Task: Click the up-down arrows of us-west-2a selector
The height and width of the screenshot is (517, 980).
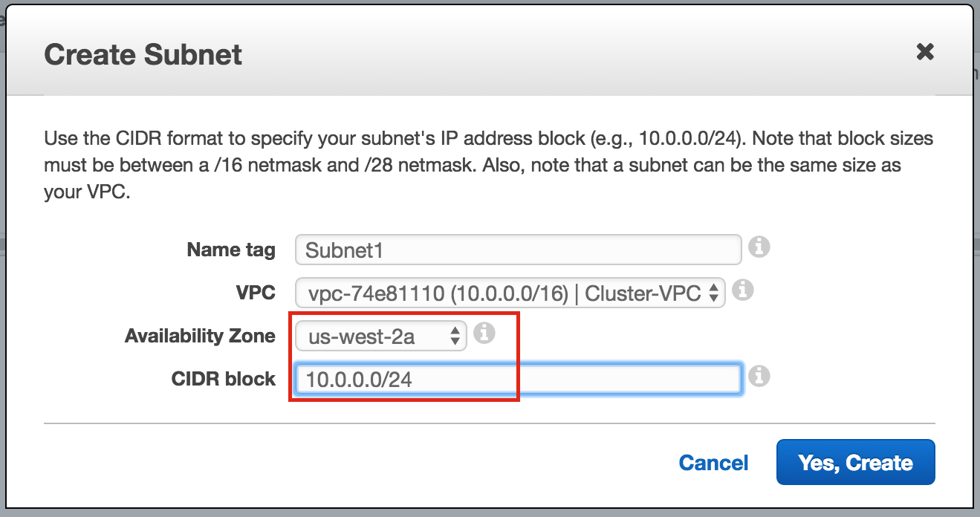Action: [455, 337]
